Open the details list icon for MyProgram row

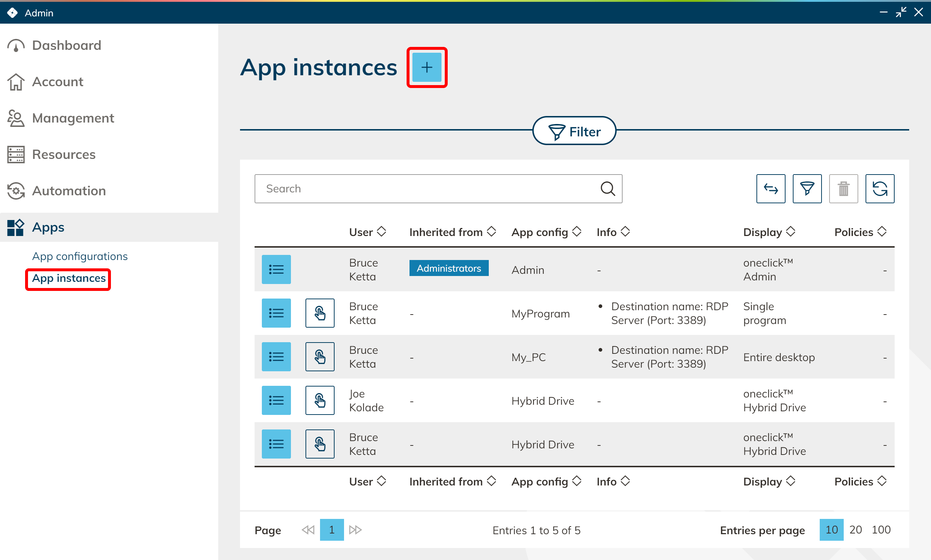coord(276,313)
